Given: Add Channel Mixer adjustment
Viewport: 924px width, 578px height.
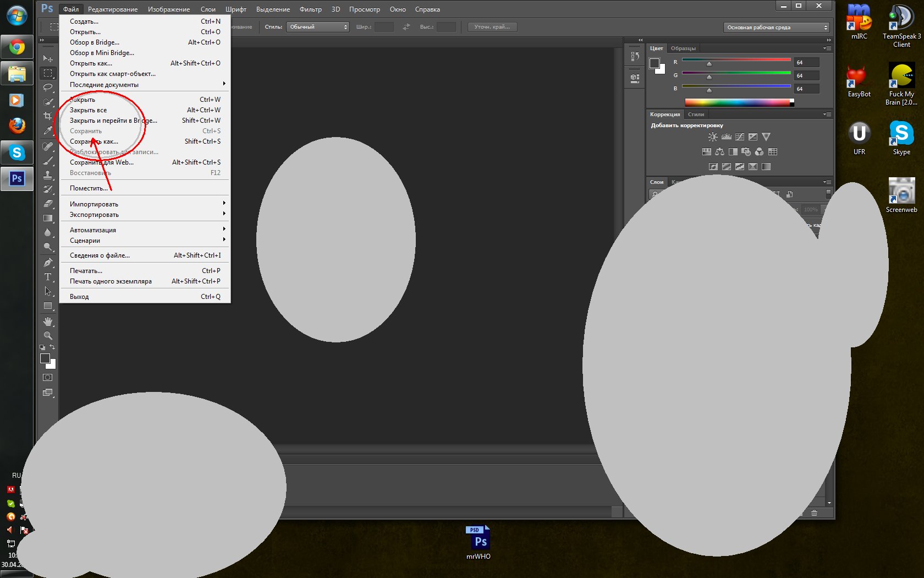Looking at the screenshot, I should [760, 152].
